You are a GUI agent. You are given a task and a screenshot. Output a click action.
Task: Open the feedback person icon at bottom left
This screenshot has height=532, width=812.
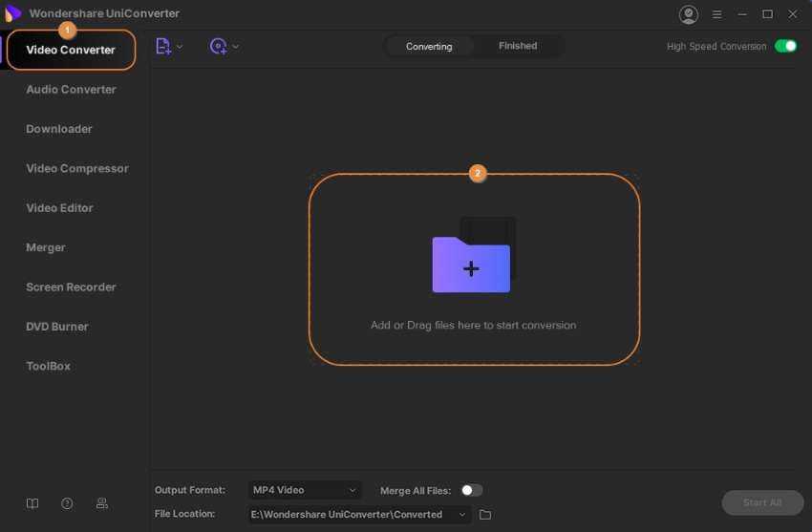tap(102, 503)
